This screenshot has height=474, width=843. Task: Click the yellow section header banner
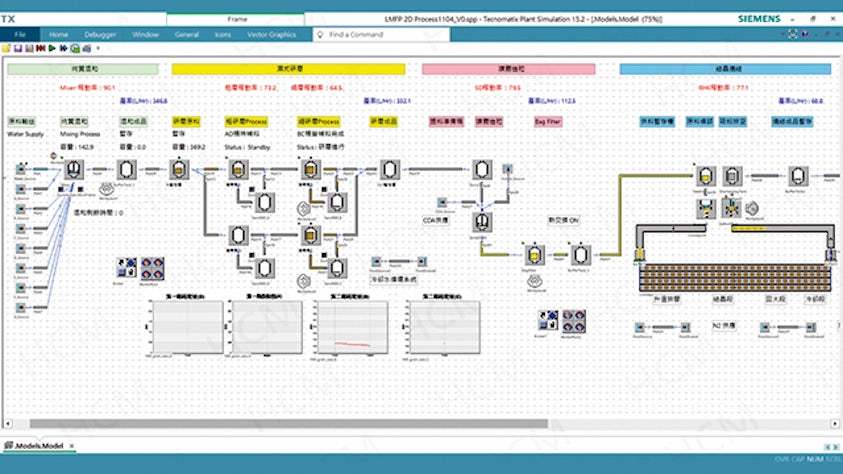[x=288, y=69]
